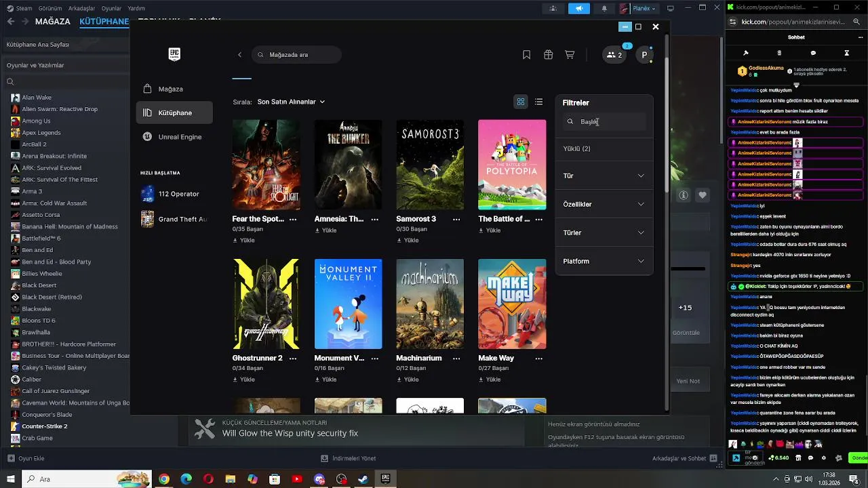
Task: Select the Machinarium cover art
Action: pos(430,304)
